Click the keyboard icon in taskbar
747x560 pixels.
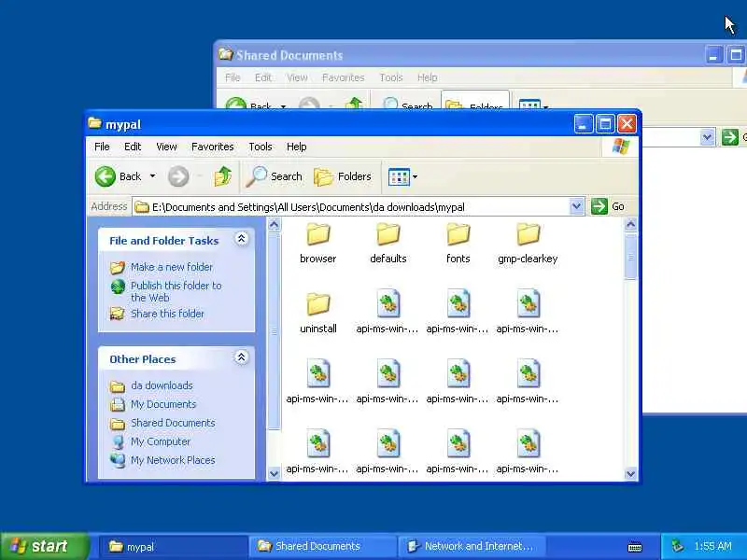(635, 547)
